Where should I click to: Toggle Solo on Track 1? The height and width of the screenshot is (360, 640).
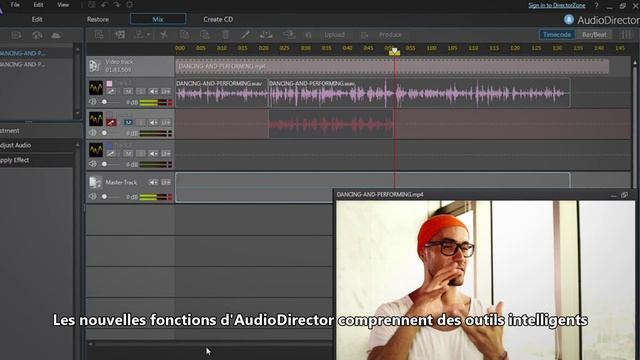(x=140, y=91)
